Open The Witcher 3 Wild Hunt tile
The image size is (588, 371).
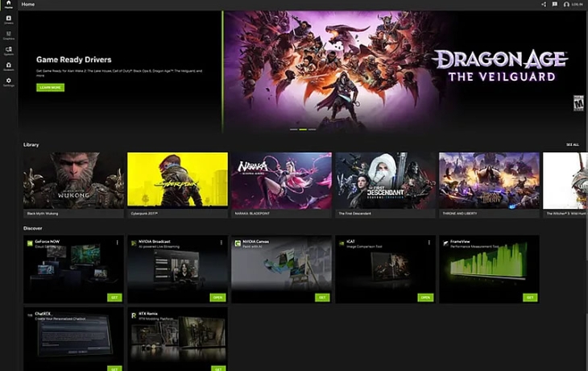pos(565,185)
